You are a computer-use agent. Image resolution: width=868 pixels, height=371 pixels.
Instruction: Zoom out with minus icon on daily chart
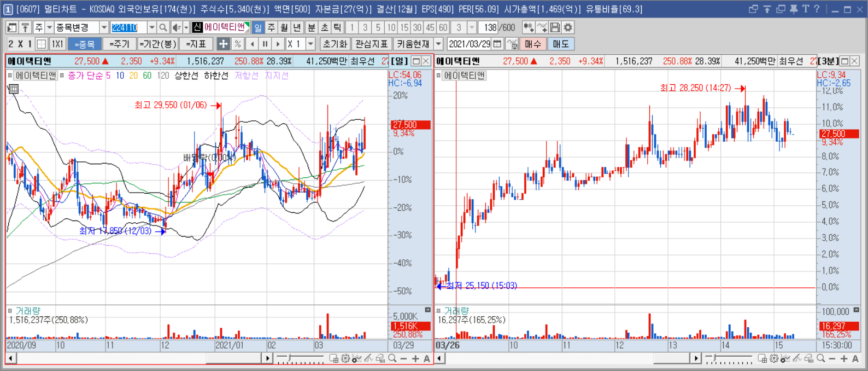tap(403, 359)
